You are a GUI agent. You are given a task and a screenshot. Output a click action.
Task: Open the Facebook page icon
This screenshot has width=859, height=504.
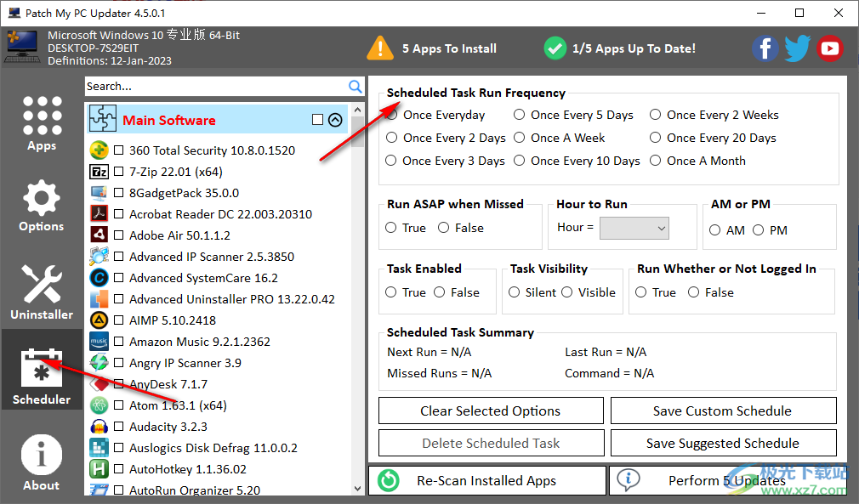tap(765, 48)
